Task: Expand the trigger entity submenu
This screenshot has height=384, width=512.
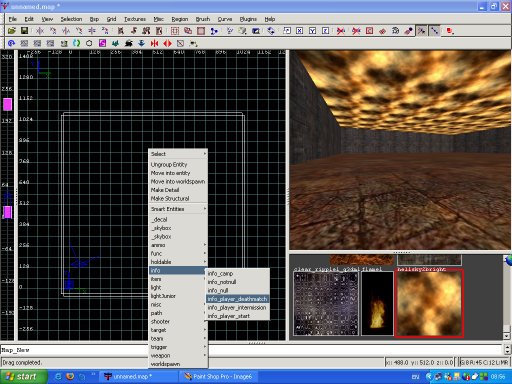Action: (x=178, y=347)
